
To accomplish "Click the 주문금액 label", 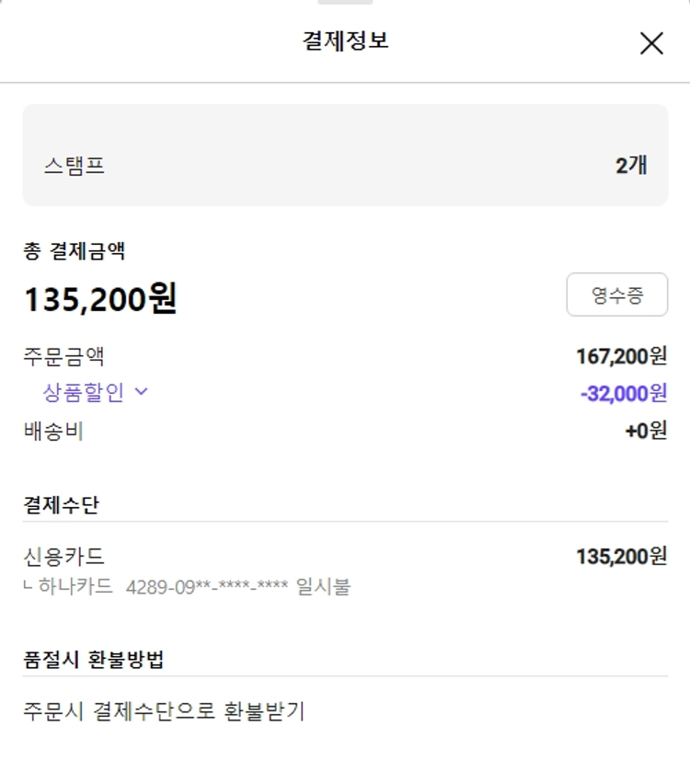I will (x=64, y=356).
